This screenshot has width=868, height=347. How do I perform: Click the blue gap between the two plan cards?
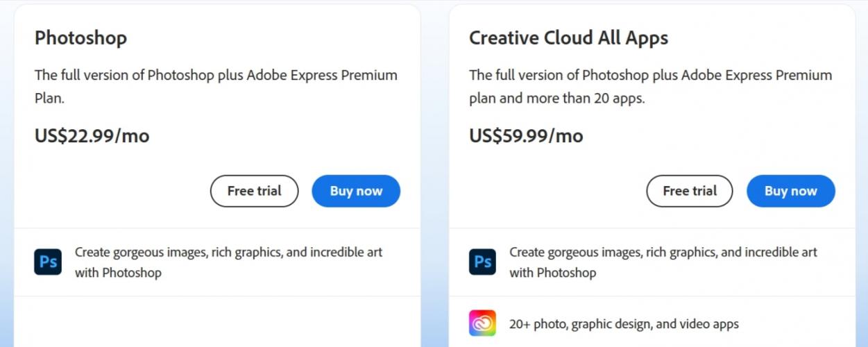434,173
